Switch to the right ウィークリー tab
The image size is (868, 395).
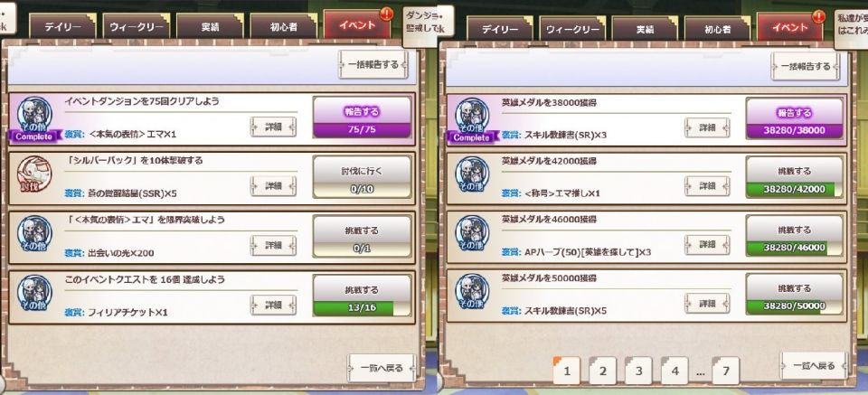(572, 29)
